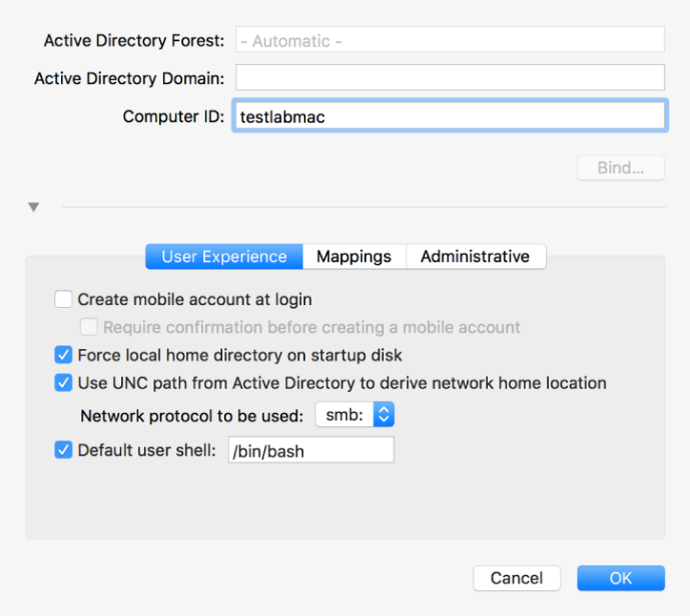The width and height of the screenshot is (690, 616).
Task: Collapse the advanced options disclosure triangle
Action: (34, 207)
